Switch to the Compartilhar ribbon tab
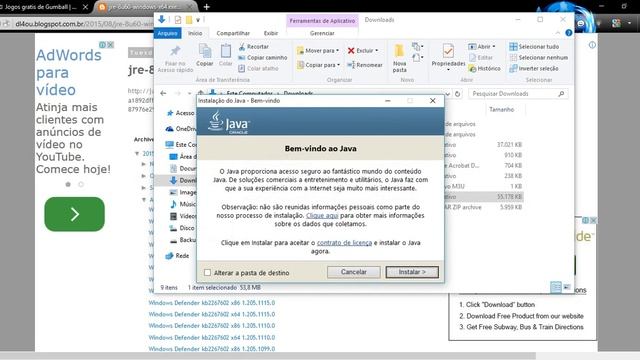Image resolution: width=640 pixels, height=360 pixels. (x=233, y=33)
